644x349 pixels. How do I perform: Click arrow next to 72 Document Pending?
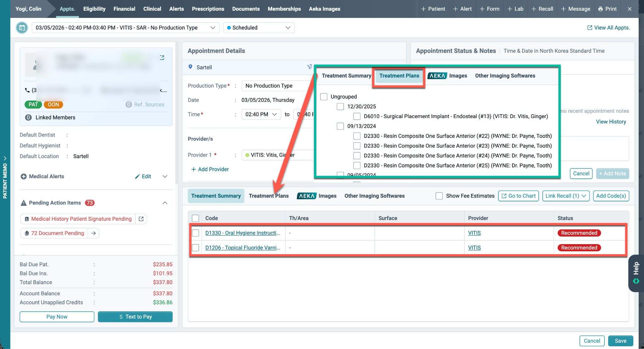coord(93,233)
